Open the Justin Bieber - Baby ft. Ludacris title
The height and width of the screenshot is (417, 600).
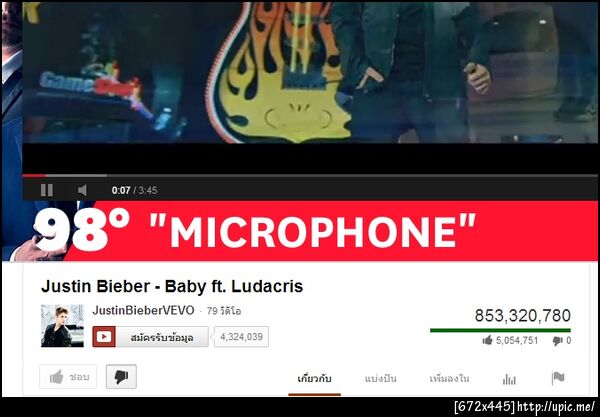click(172, 286)
